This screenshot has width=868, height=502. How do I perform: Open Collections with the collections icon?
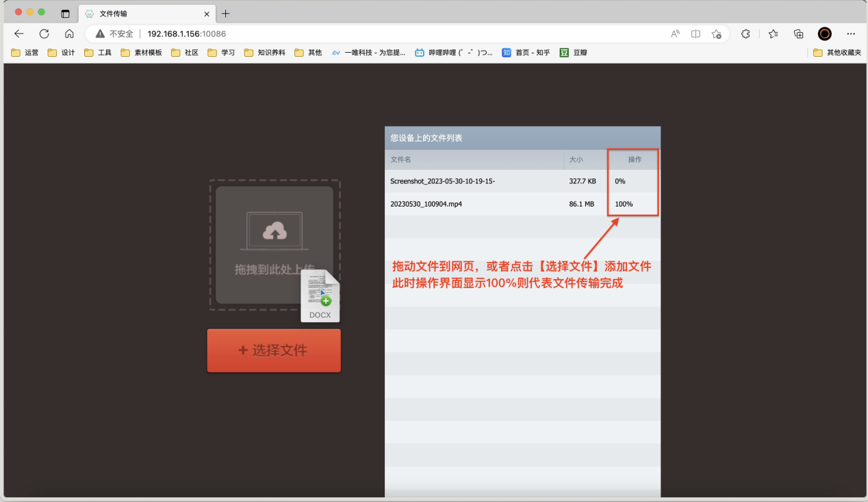pyautogui.click(x=798, y=33)
